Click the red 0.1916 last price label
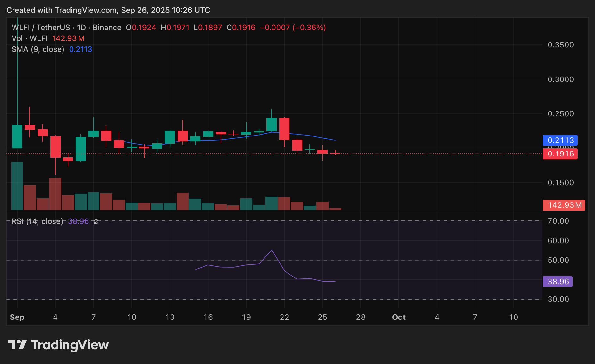This screenshot has width=595, height=364. pyautogui.click(x=560, y=154)
